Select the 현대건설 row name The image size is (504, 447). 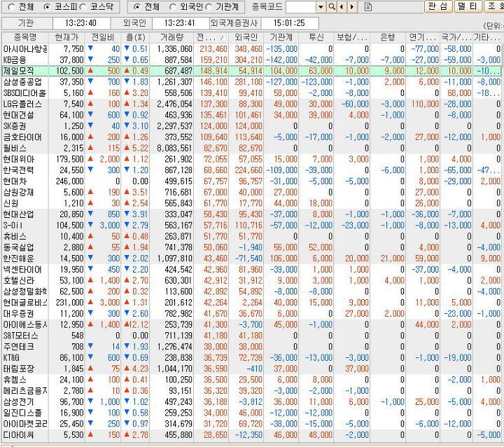coord(18,115)
